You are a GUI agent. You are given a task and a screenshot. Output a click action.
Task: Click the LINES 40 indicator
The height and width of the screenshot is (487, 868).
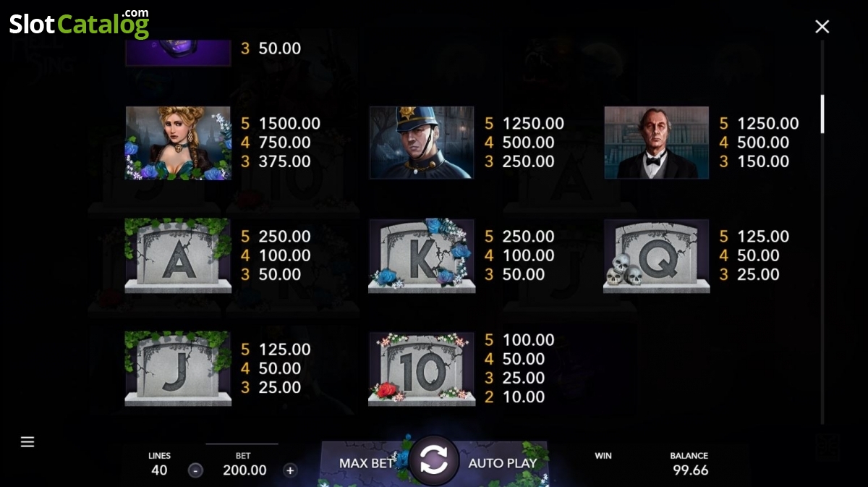159,464
